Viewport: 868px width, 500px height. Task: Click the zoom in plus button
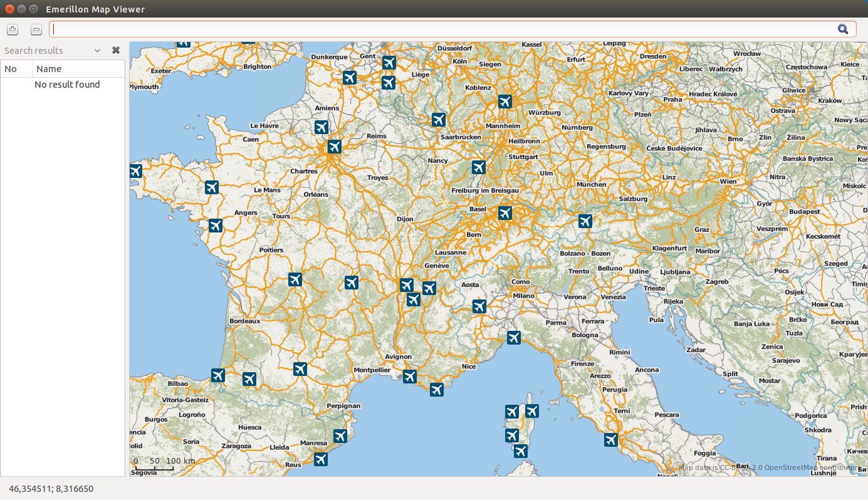(x=13, y=29)
